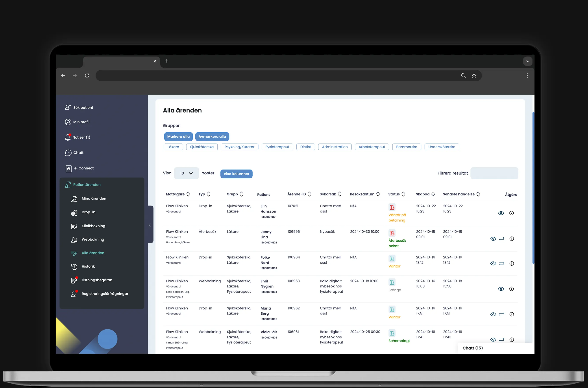Toggle the Sjuksköterska group filter tag

201,147
